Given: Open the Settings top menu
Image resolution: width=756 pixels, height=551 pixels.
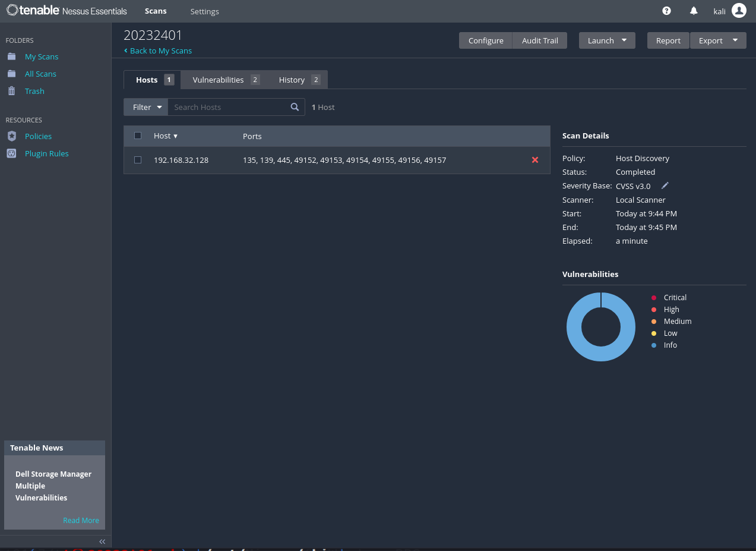Looking at the screenshot, I should click(204, 11).
